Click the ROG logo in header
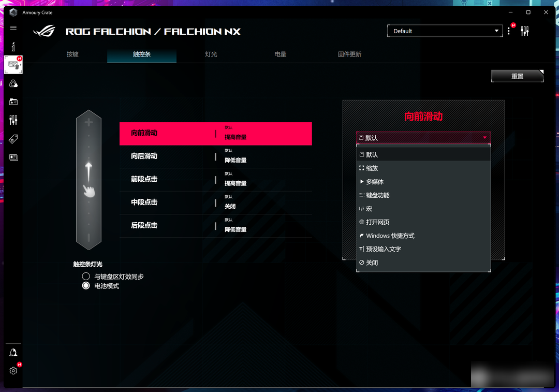559x392 pixels. (44, 31)
